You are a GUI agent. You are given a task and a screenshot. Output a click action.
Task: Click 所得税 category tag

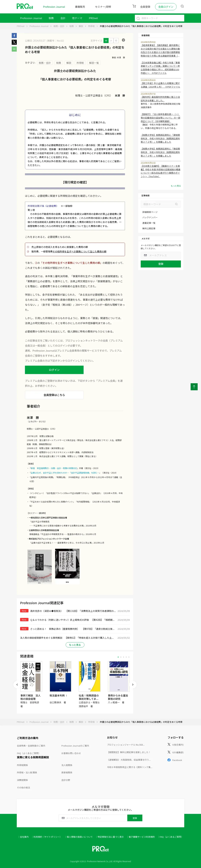(x=80, y=63)
